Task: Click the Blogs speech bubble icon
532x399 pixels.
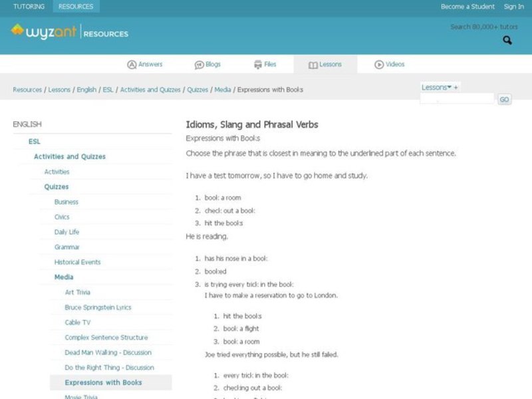Action: point(199,65)
